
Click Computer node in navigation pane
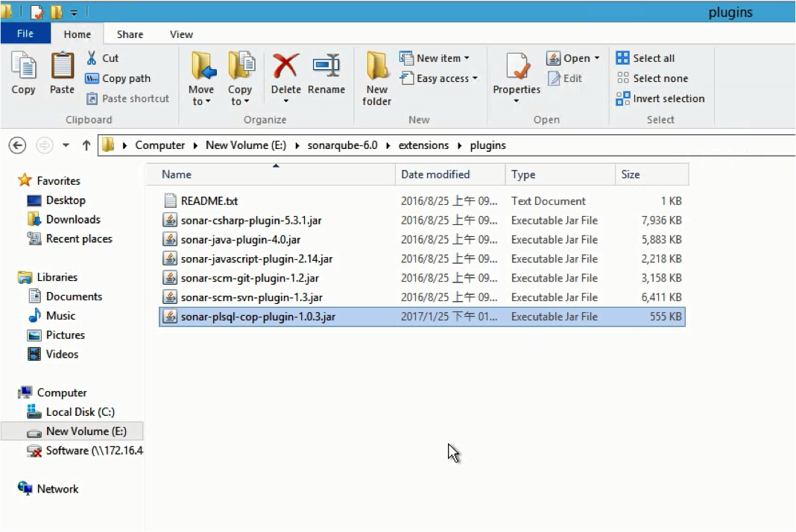point(52,393)
